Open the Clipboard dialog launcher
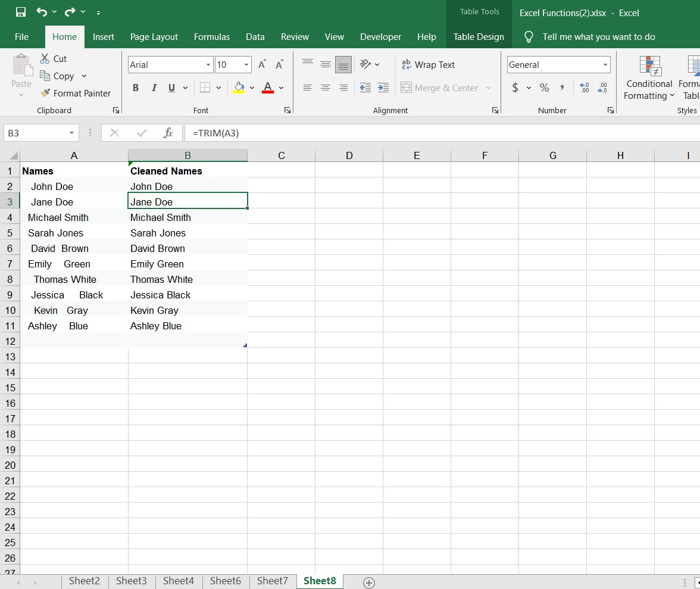This screenshot has width=700, height=589. click(x=116, y=110)
